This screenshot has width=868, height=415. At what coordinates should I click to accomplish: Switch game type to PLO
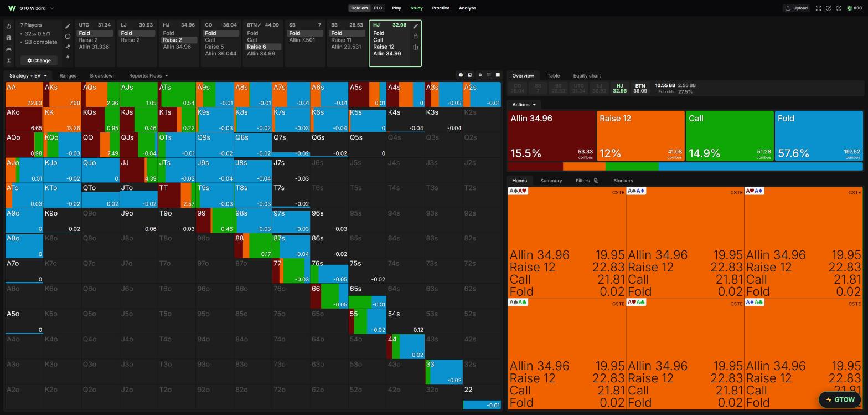[x=378, y=8]
